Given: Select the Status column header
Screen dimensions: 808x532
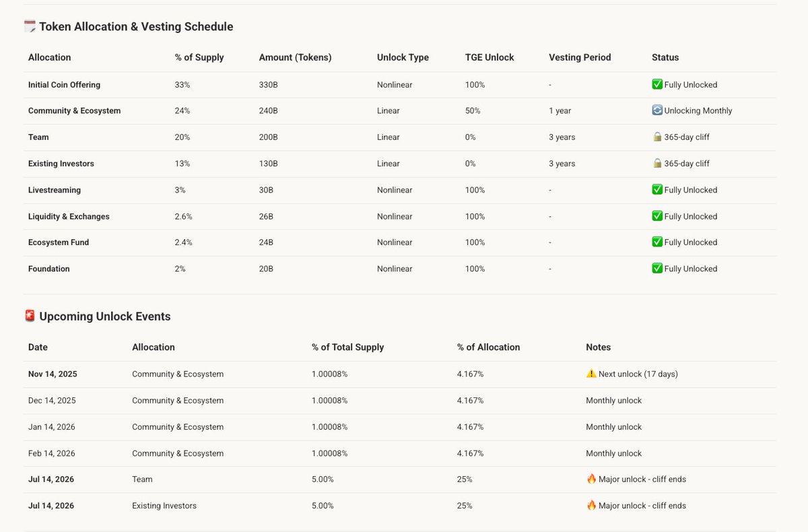Looking at the screenshot, I should click(x=665, y=57).
